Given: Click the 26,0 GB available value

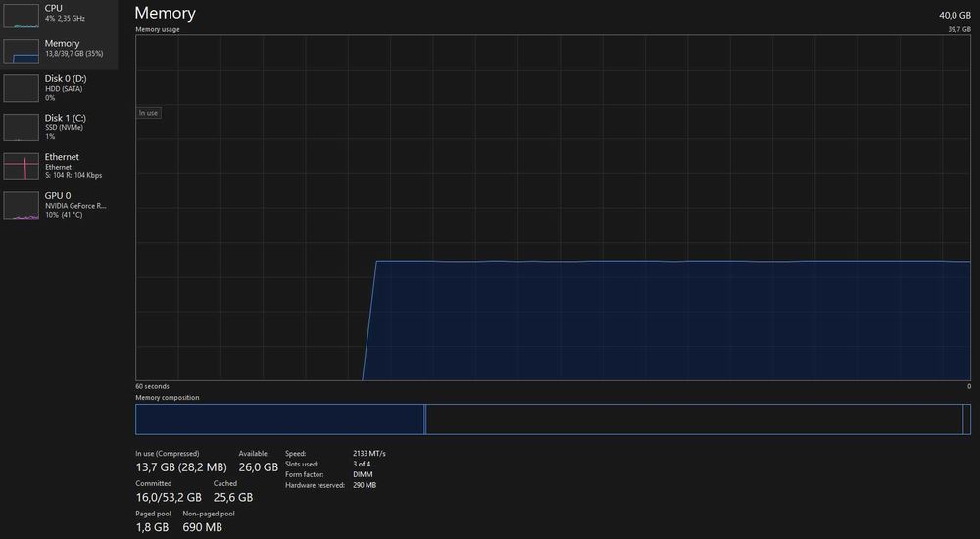Looking at the screenshot, I should pyautogui.click(x=258, y=467).
